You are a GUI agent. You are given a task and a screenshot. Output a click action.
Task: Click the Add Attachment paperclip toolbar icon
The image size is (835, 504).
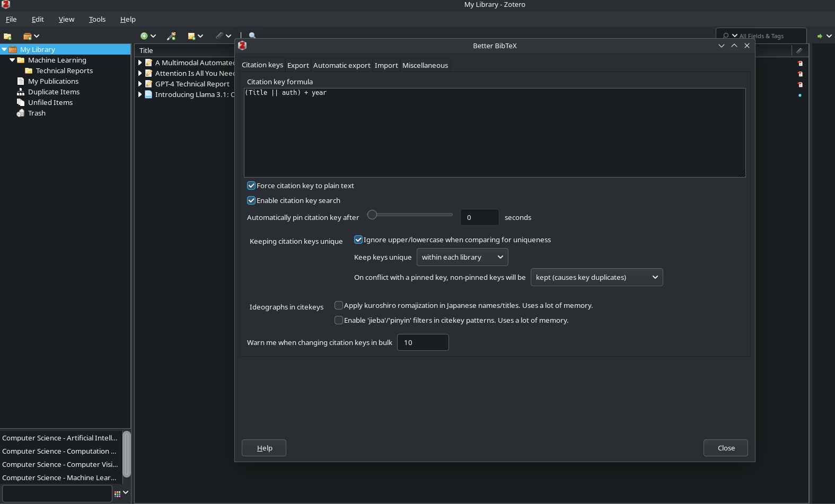219,36
